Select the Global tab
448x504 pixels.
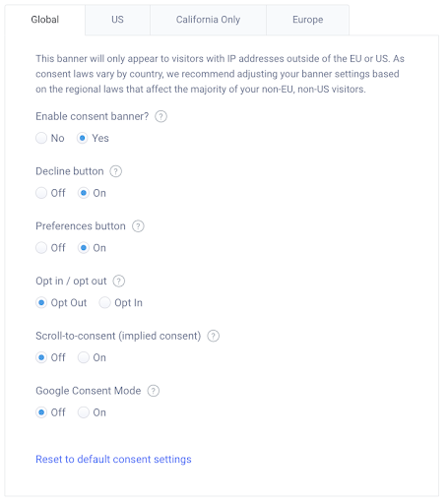click(x=45, y=20)
